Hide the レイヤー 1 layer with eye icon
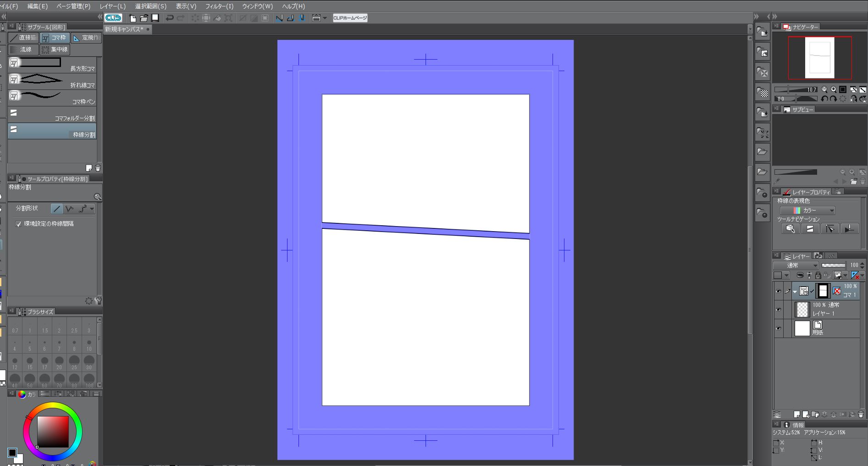 point(778,310)
